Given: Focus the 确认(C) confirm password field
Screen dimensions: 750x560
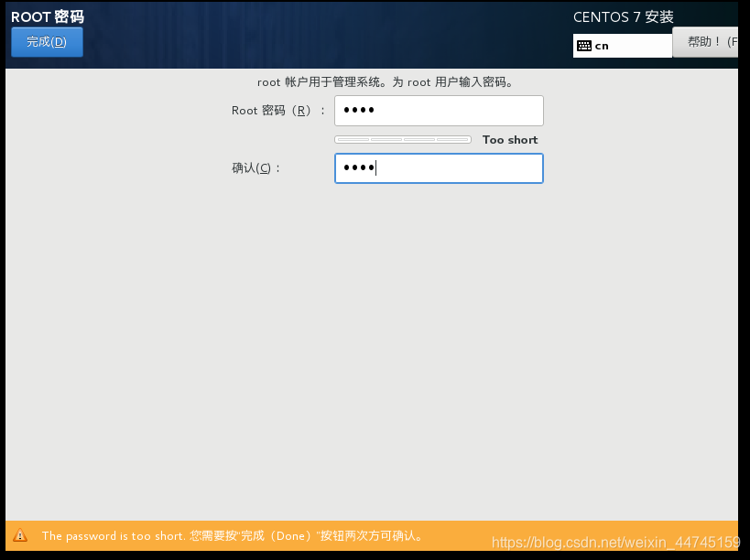Looking at the screenshot, I should point(439,168).
